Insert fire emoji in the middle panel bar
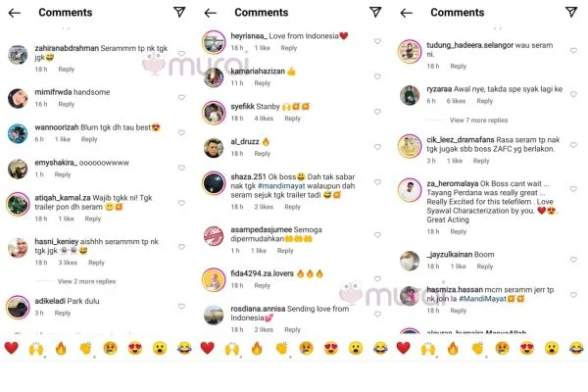 [257, 348]
